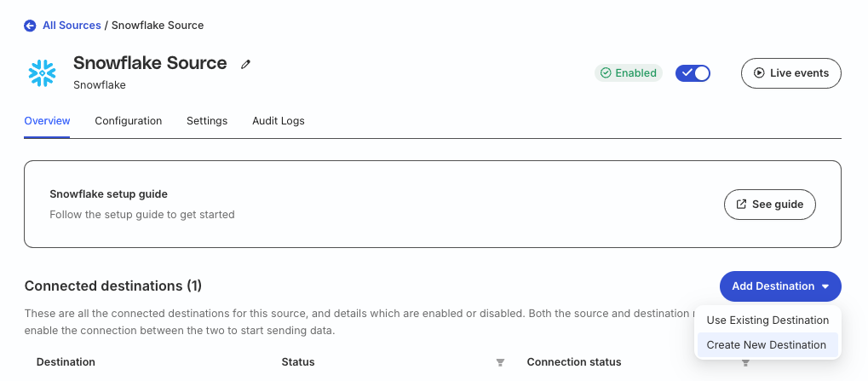This screenshot has height=381, width=868.
Task: Click the Connection status column header
Action: [573, 362]
